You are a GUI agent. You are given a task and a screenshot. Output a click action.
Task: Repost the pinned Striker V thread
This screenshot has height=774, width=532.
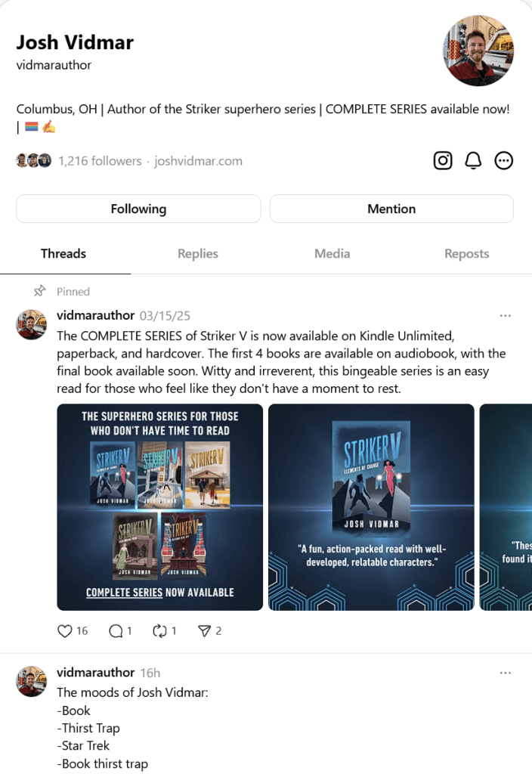coord(160,631)
